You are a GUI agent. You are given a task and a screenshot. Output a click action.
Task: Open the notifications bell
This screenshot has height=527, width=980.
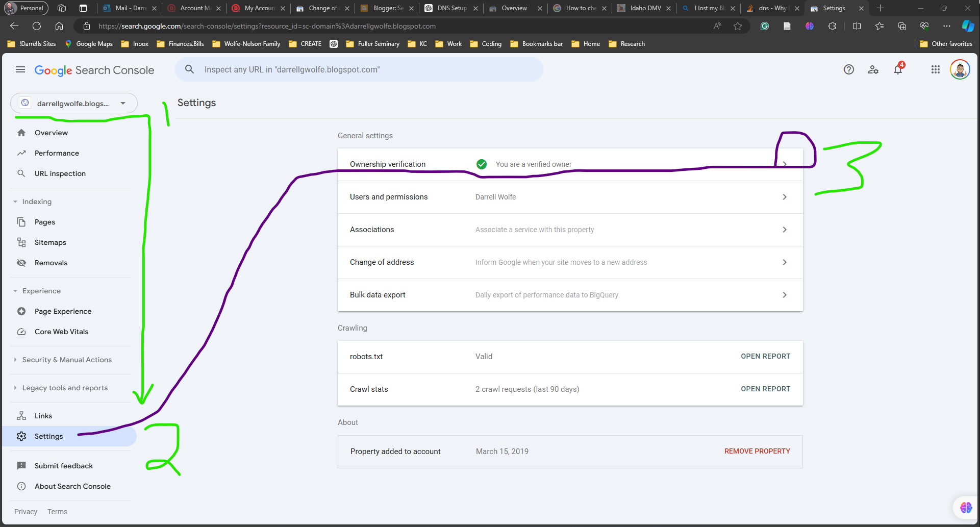pyautogui.click(x=898, y=70)
